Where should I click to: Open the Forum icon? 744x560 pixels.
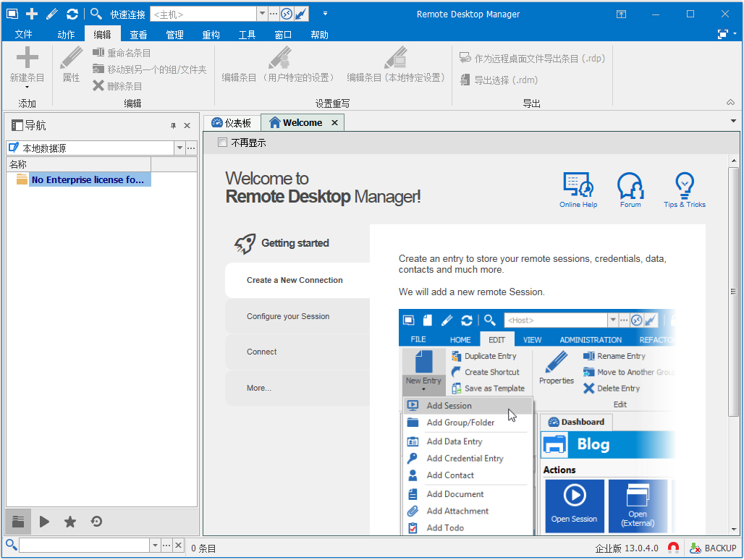tap(630, 187)
